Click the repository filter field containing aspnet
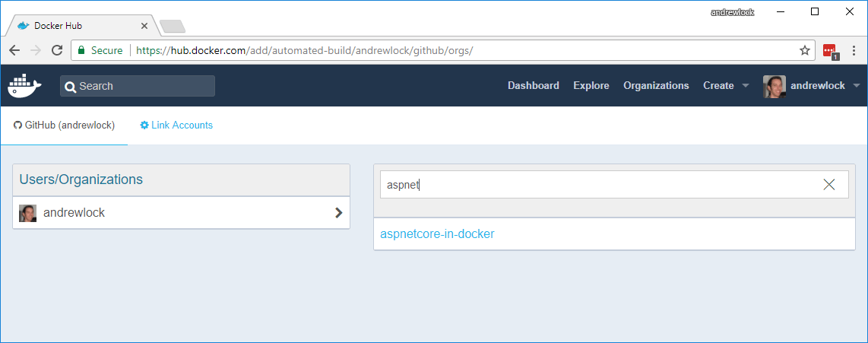The image size is (868, 343). tap(614, 185)
